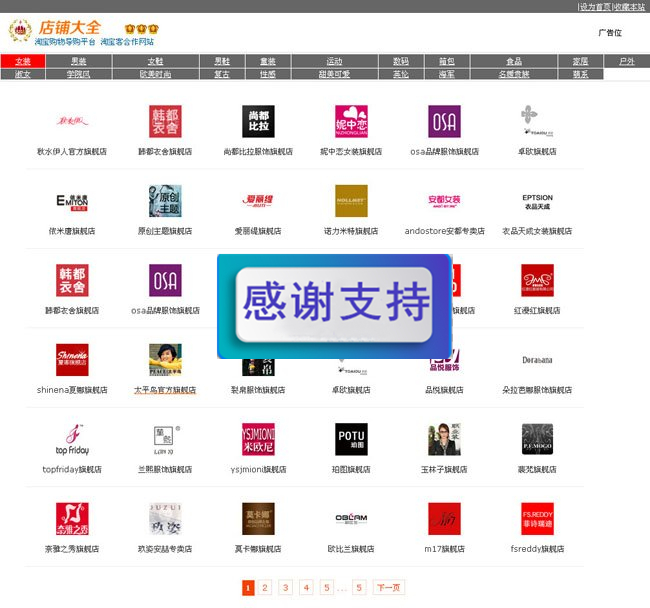Open the 原创主题 store logo
This screenshot has width=650, height=608.
pyautogui.click(x=165, y=201)
